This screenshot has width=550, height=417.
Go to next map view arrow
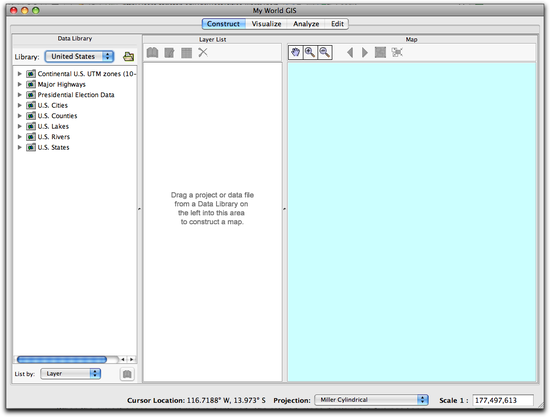365,53
